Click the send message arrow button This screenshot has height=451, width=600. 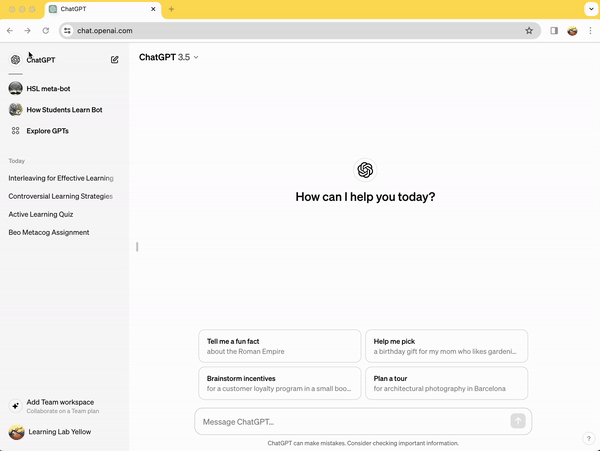pos(517,421)
